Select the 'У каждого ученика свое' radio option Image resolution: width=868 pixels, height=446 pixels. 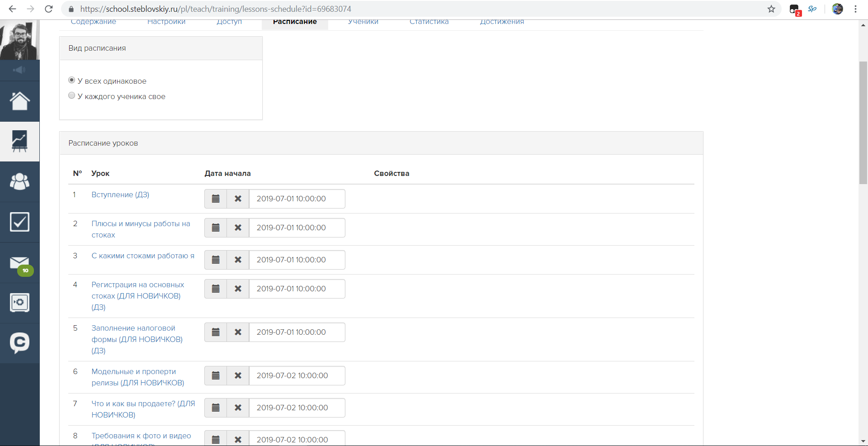point(71,96)
